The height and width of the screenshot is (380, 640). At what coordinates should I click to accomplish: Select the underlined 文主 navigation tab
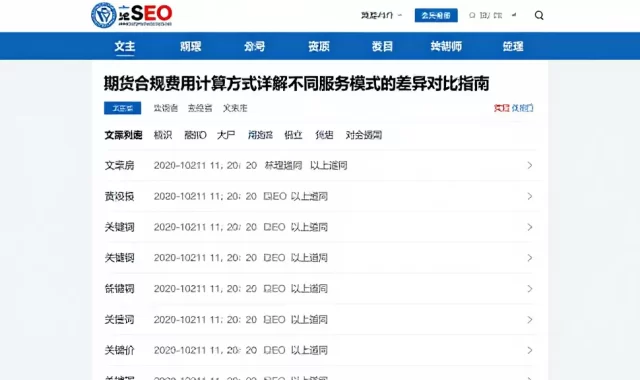click(124, 47)
